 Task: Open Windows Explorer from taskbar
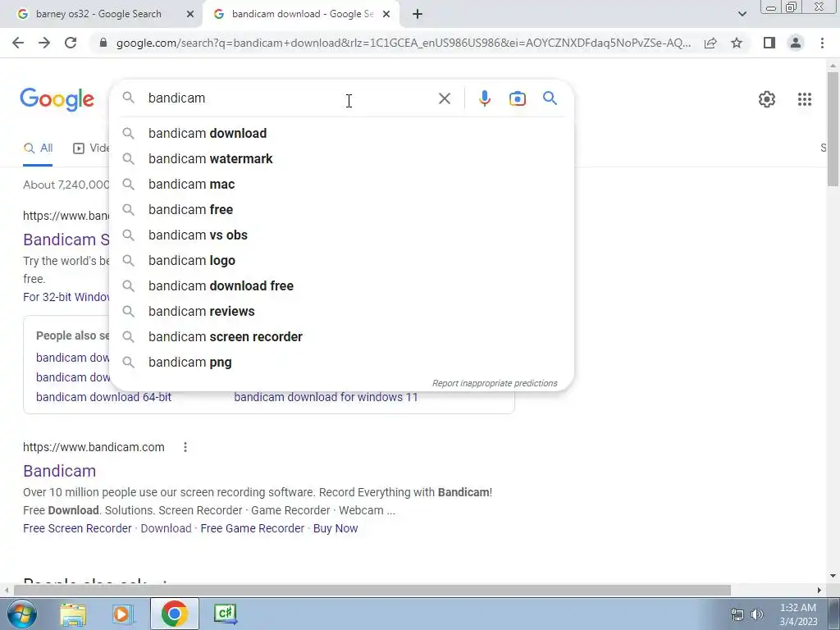[73, 614]
